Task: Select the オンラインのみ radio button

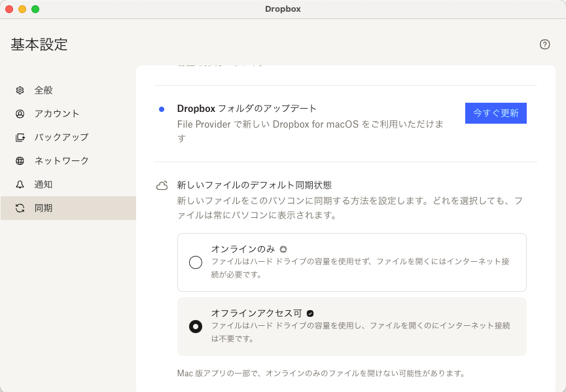Action: point(195,262)
